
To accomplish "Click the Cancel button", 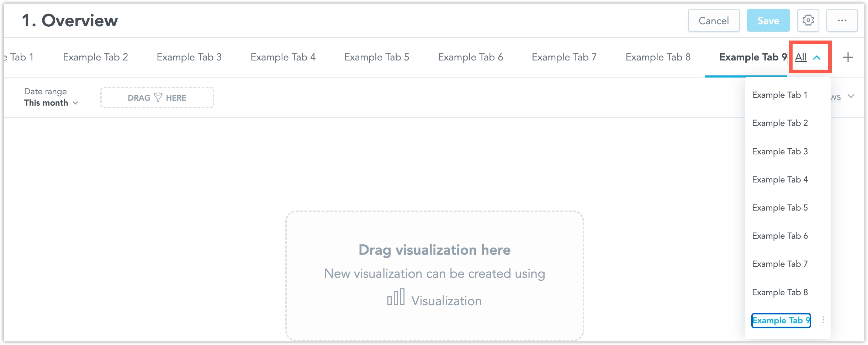I will point(714,21).
